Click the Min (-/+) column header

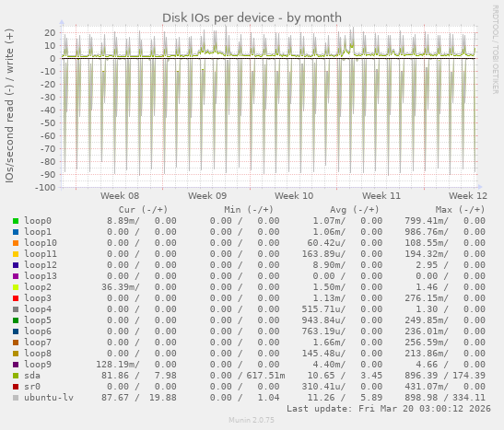249,210
